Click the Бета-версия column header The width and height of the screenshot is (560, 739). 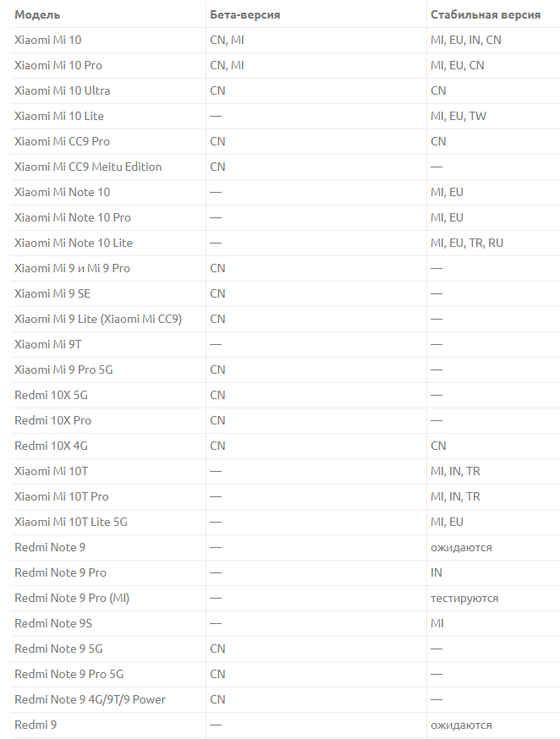pos(245,14)
